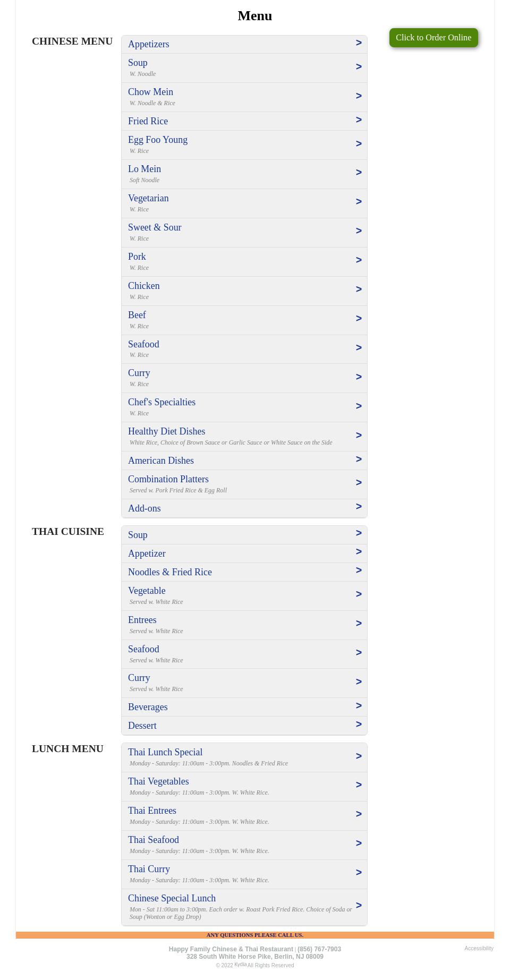Click the arrow on the Pork row
This screenshot has width=510, height=980.
click(359, 260)
